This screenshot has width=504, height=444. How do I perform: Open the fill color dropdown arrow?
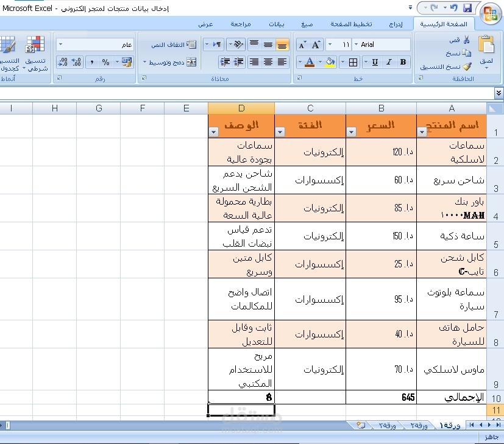click(320, 62)
